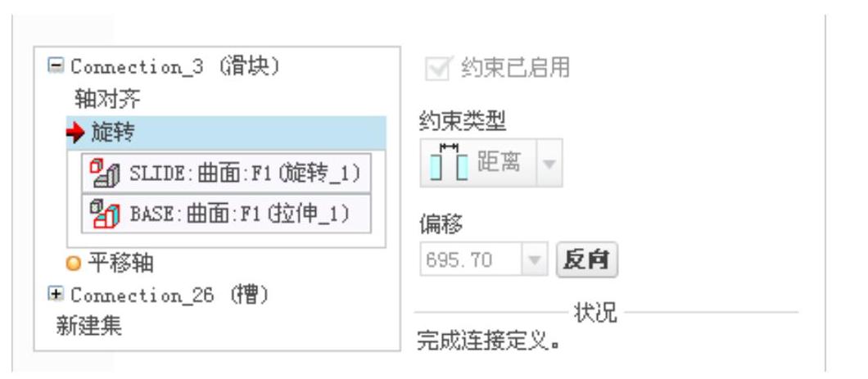Select the SLIDE:曲面:F1(旋转_1) reference box
The image size is (868, 379).
(x=226, y=174)
